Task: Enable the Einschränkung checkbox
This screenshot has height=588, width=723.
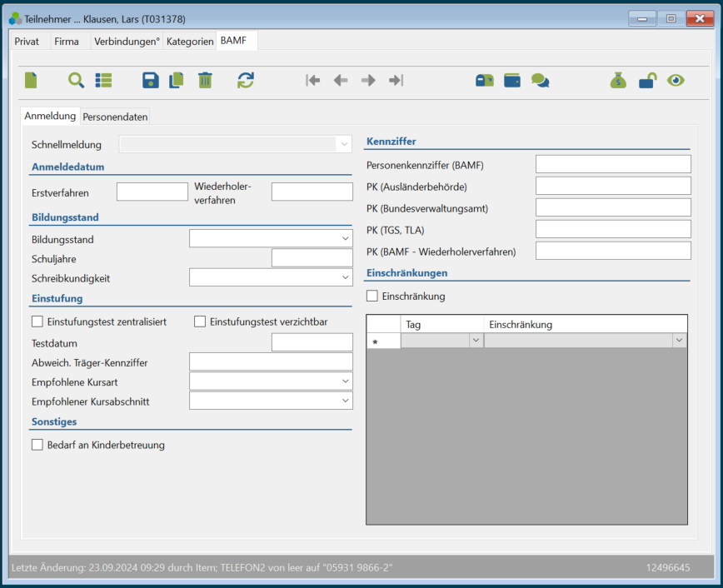Action: (x=372, y=296)
